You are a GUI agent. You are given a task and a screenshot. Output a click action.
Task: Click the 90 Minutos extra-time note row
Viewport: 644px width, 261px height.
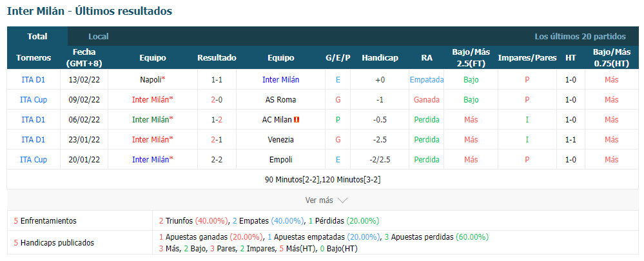coord(322,180)
